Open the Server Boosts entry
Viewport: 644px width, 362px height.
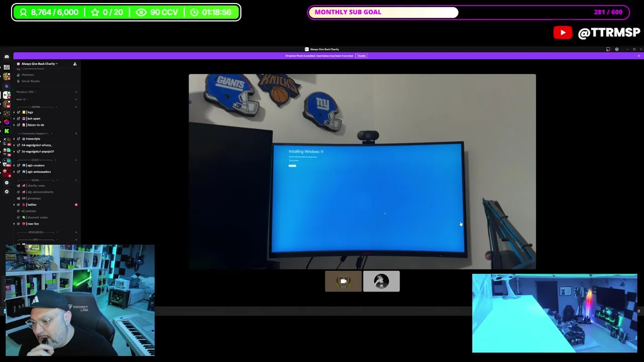click(x=30, y=81)
